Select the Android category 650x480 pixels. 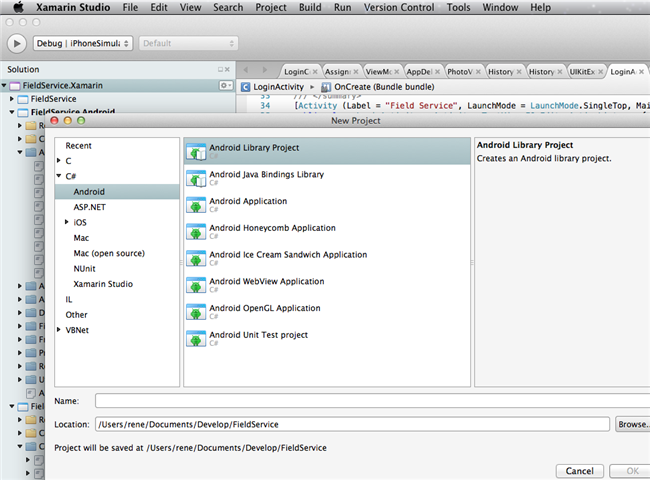click(117, 192)
